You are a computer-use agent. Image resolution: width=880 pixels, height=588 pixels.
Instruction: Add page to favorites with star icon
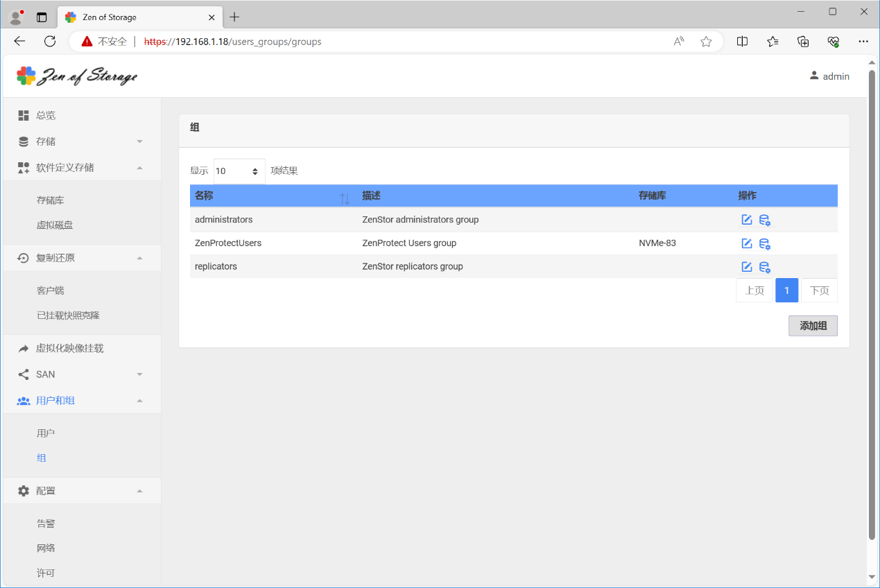coord(706,42)
